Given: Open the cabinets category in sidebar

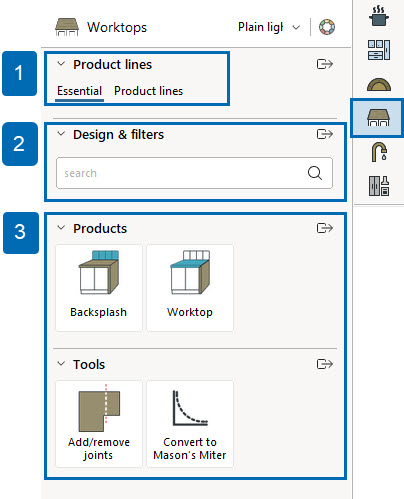Looking at the screenshot, I should (379, 50).
